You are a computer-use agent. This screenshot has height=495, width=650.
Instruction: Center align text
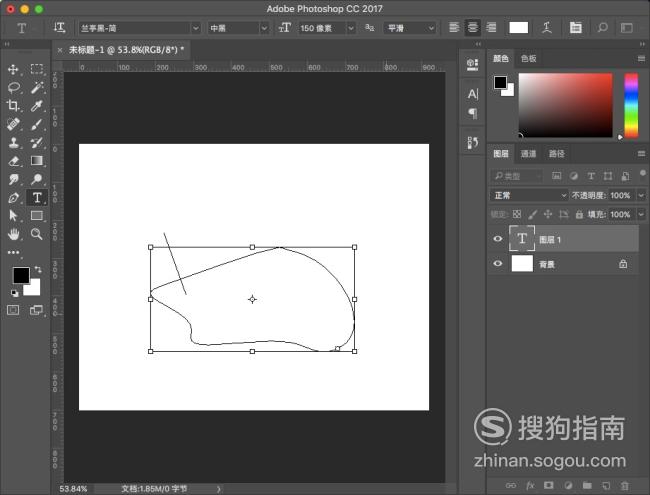pos(473,28)
